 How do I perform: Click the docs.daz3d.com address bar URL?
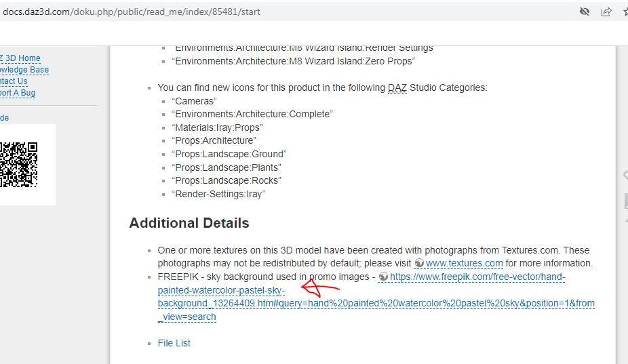pyautogui.click(x=131, y=12)
